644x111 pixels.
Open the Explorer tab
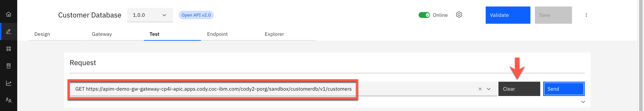pyautogui.click(x=274, y=34)
